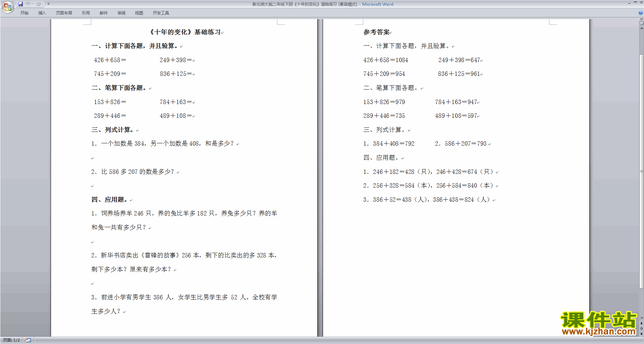Click the question about 加数 384 and 408
The width and height of the screenshot is (644, 344).
(163, 144)
